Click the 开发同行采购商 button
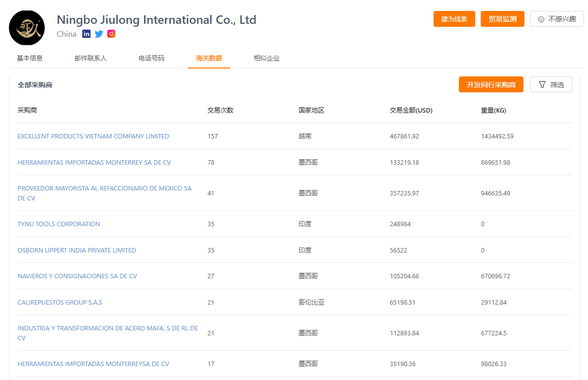 point(491,85)
